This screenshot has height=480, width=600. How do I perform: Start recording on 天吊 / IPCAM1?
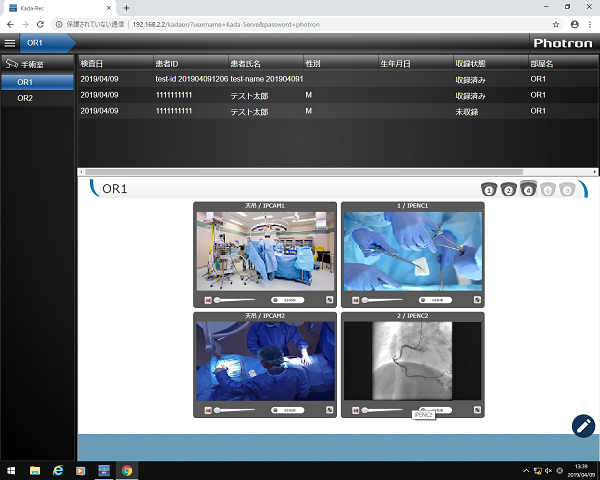point(208,299)
